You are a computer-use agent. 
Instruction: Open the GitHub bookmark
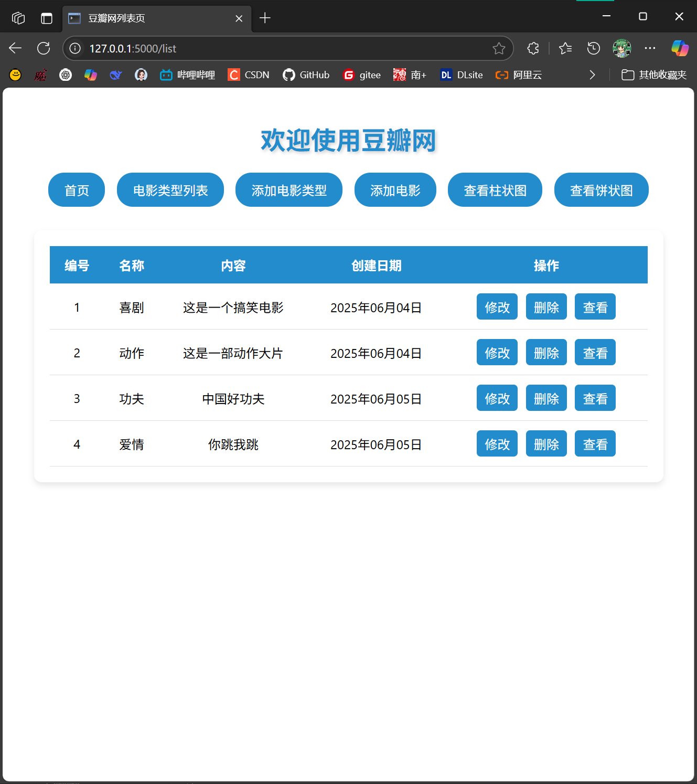pyautogui.click(x=306, y=75)
